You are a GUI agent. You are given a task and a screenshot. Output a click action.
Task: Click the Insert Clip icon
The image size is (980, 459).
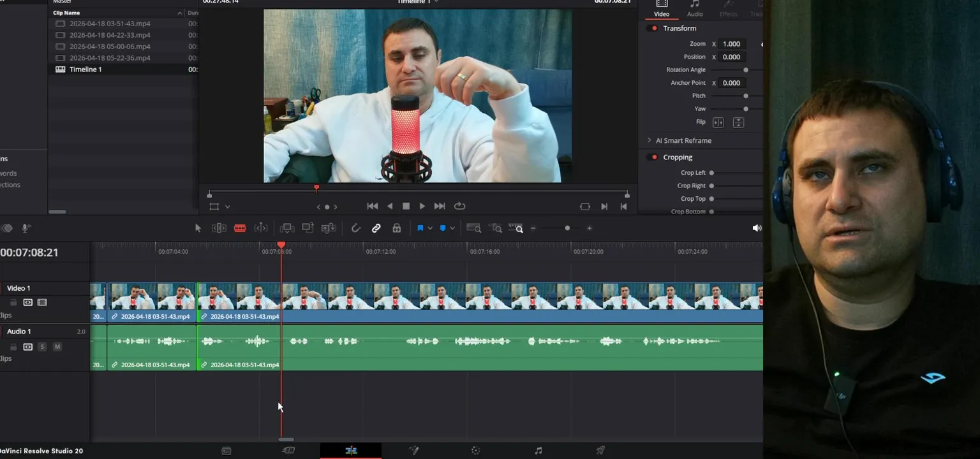coord(287,228)
